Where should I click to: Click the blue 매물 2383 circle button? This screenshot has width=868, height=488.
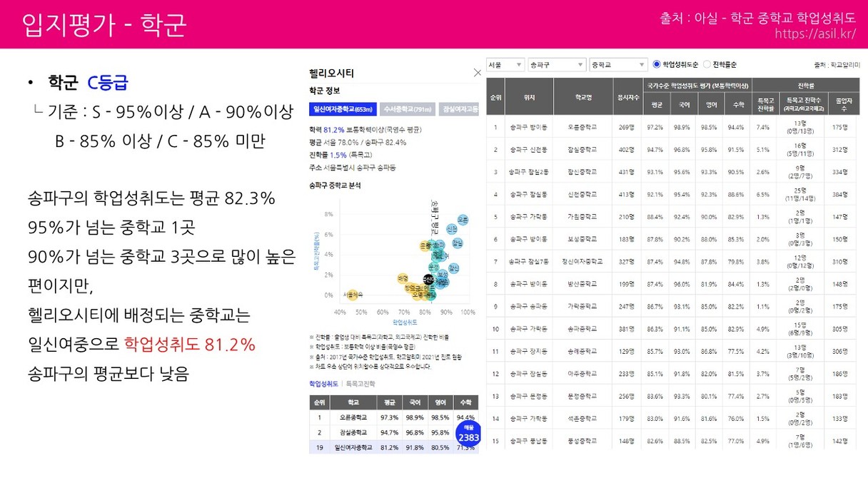point(469,434)
